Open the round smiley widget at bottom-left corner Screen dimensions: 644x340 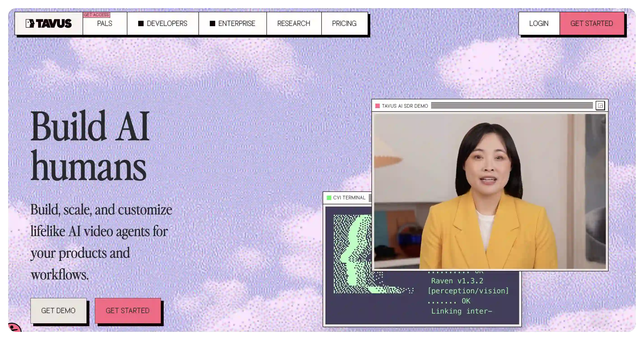pos(14,328)
